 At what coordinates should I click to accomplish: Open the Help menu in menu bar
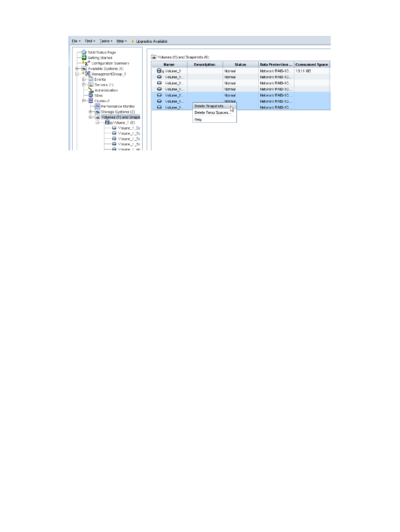(122, 41)
